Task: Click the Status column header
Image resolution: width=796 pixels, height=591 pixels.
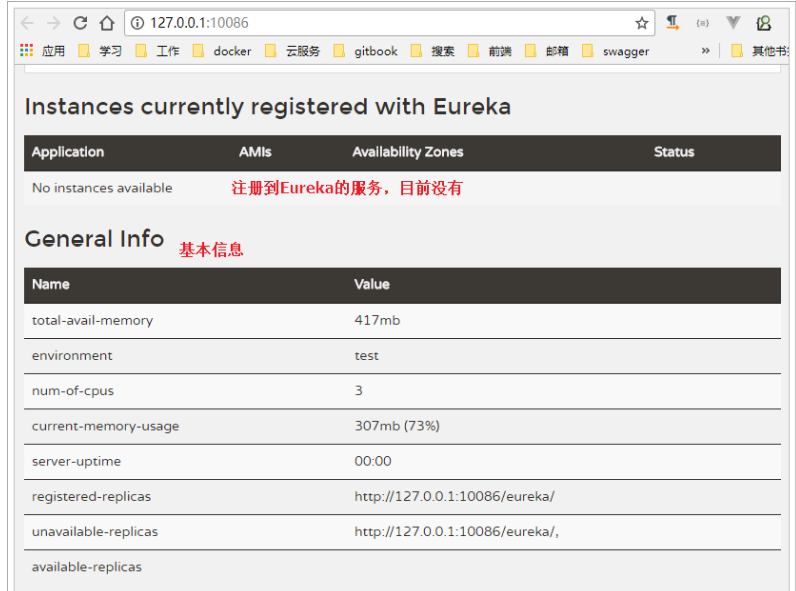Action: [674, 152]
